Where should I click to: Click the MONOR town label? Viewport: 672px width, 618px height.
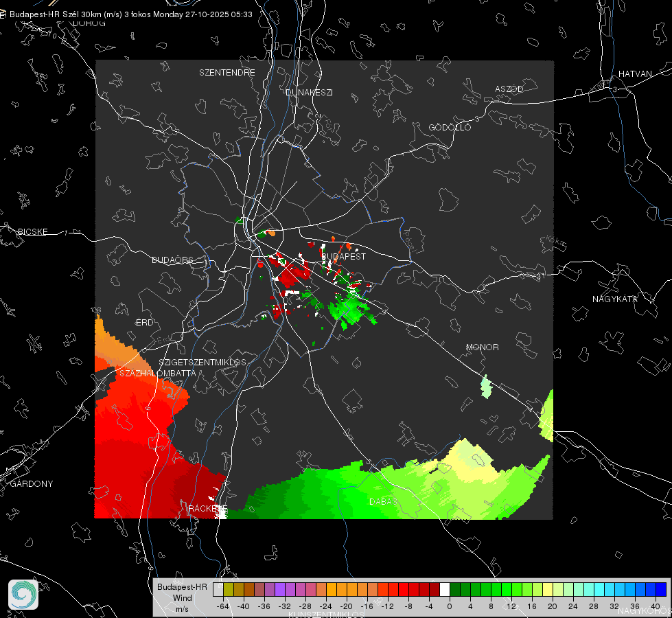click(482, 347)
